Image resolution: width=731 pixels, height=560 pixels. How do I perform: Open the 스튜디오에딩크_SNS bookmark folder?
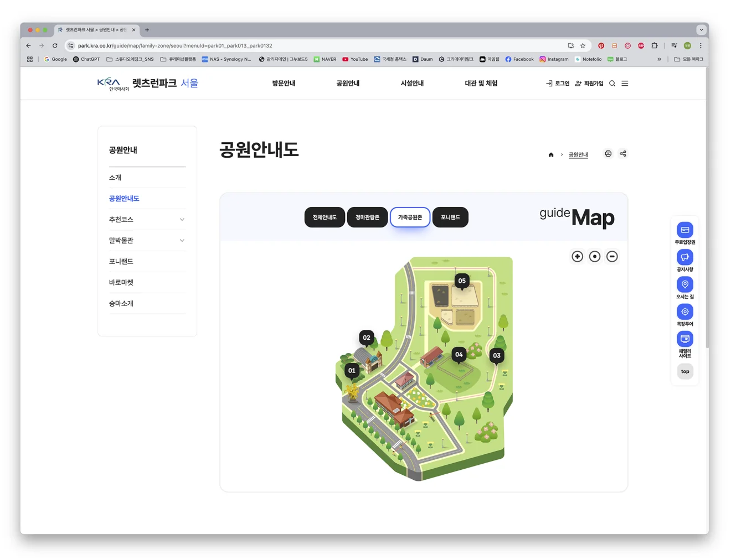[x=130, y=59]
